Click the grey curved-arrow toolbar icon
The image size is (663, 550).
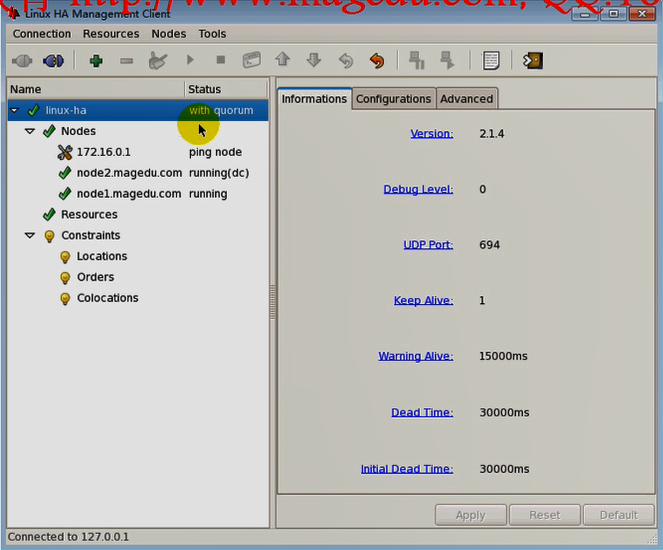pyautogui.click(x=345, y=60)
